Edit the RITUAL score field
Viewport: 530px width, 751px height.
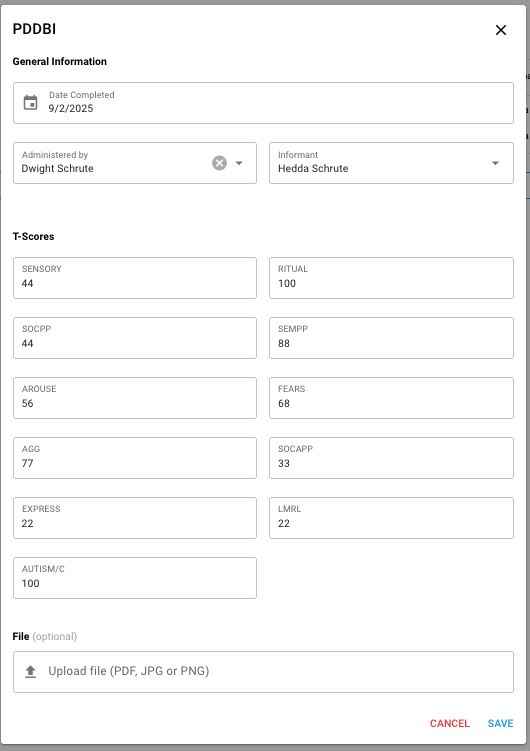391,278
